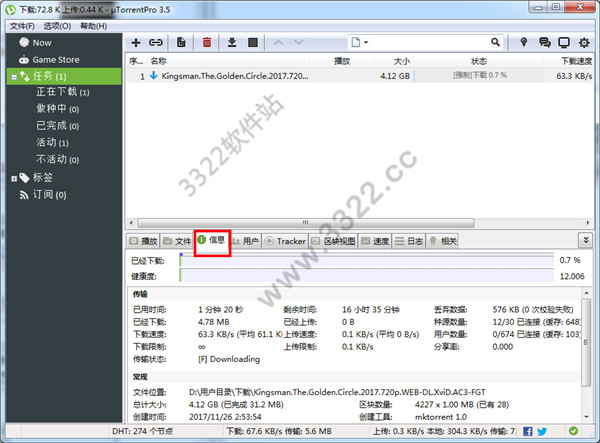Screen dimensions: 600x443
Task: Click the Create New Torrent icon
Action: pos(181,42)
